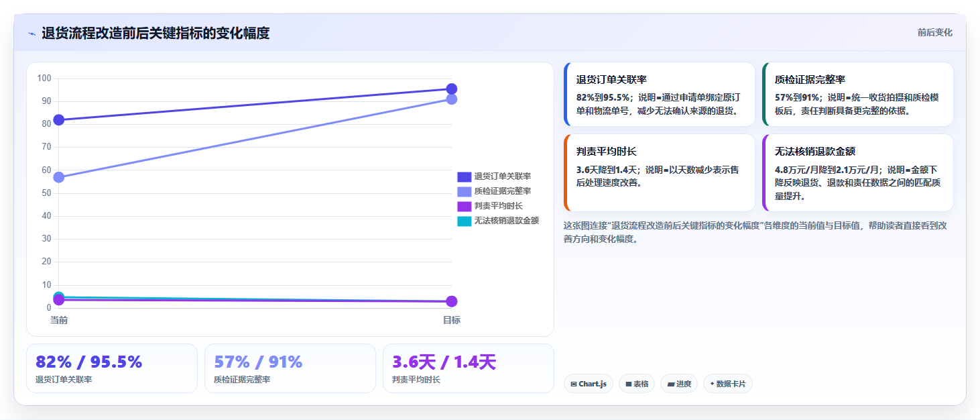Image resolution: width=980 pixels, height=420 pixels.
Task: Click the Chart.js tag
Action: click(589, 384)
